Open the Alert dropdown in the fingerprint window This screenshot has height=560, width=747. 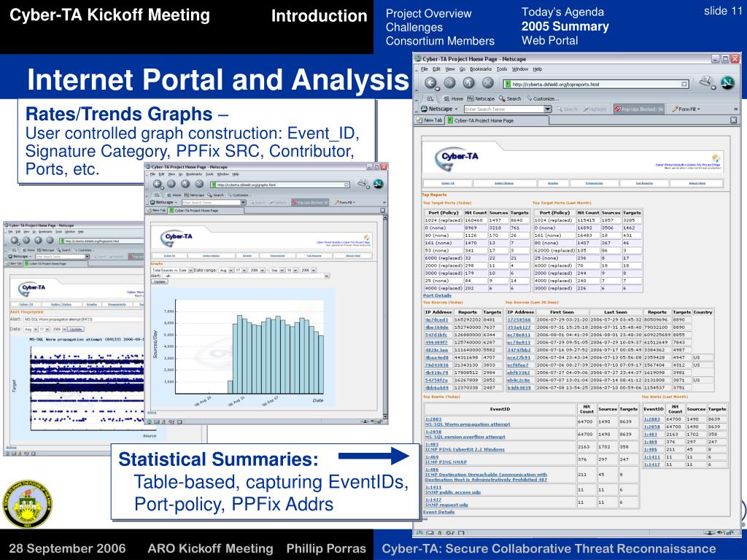(85, 319)
